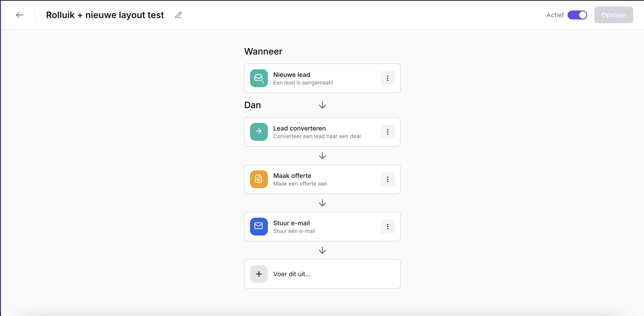The width and height of the screenshot is (644, 316).
Task: Click the orange Maak offerte document icon
Action: (259, 179)
